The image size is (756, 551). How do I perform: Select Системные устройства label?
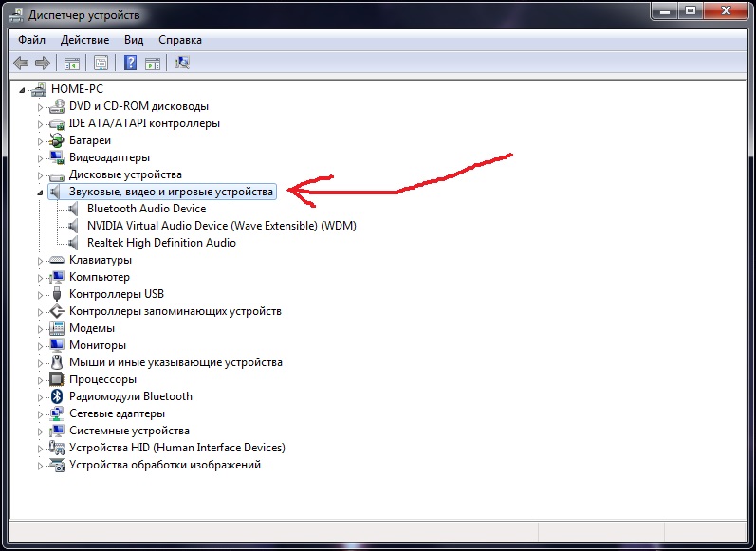[129, 431]
